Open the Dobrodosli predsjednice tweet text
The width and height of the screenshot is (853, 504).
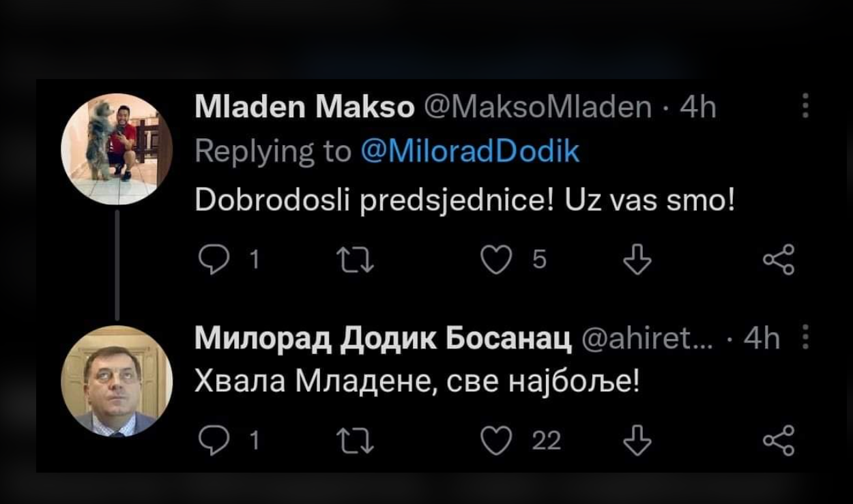(464, 201)
